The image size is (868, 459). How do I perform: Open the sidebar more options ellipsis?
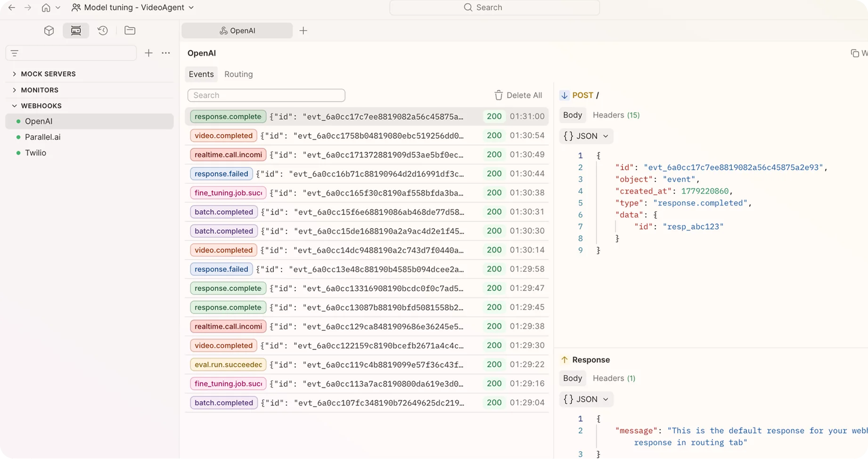tap(166, 53)
